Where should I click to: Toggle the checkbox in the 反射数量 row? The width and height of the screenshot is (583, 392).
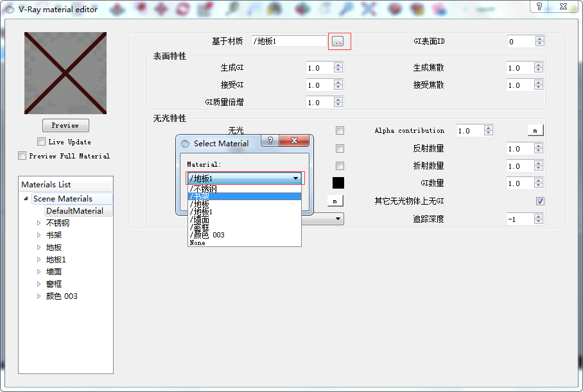(340, 149)
